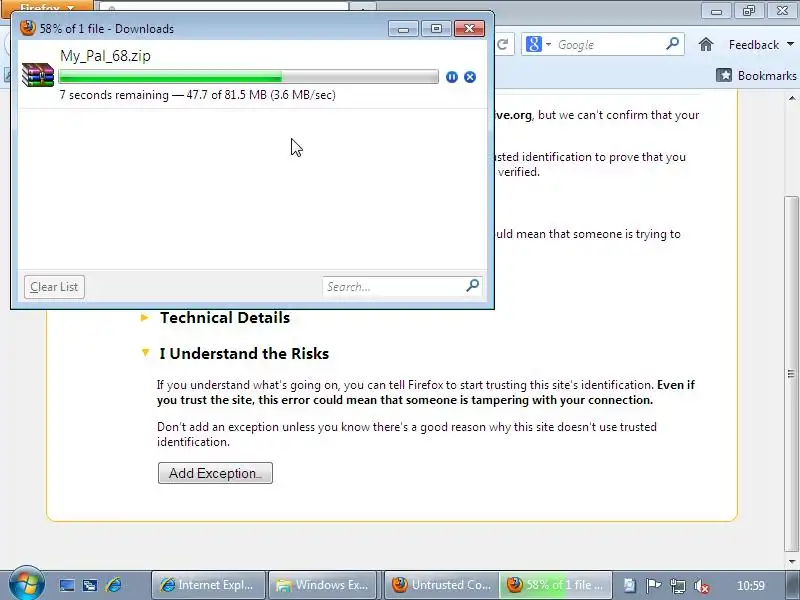Image resolution: width=800 pixels, height=600 pixels.
Task: Click the taskbar clock showing 10:59
Action: 751,586
